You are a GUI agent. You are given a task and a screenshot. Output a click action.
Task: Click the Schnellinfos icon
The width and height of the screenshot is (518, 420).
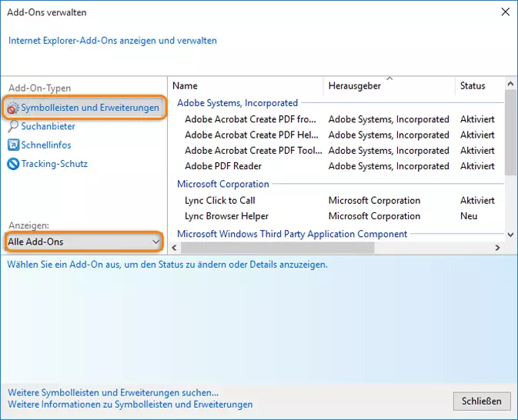[x=13, y=145]
